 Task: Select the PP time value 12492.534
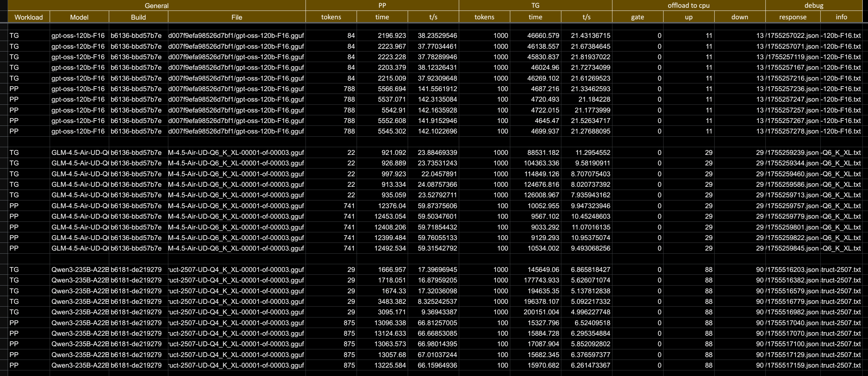point(382,248)
